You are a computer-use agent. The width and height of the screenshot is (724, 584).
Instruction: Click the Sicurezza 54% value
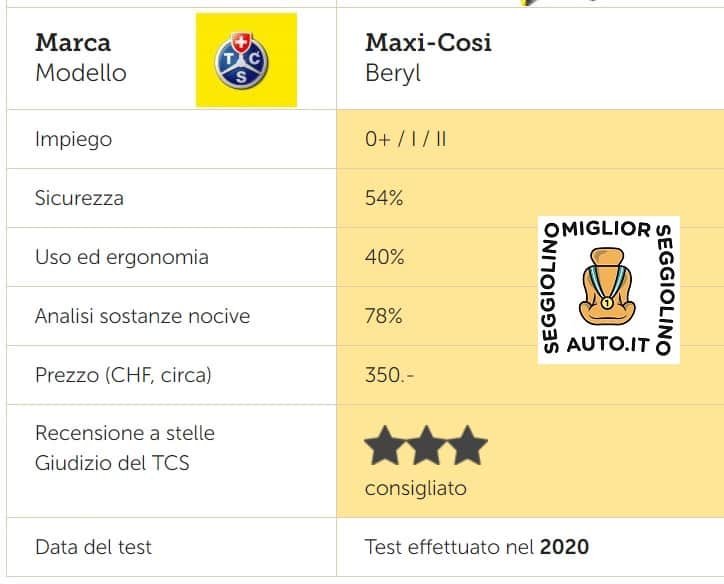(x=384, y=198)
